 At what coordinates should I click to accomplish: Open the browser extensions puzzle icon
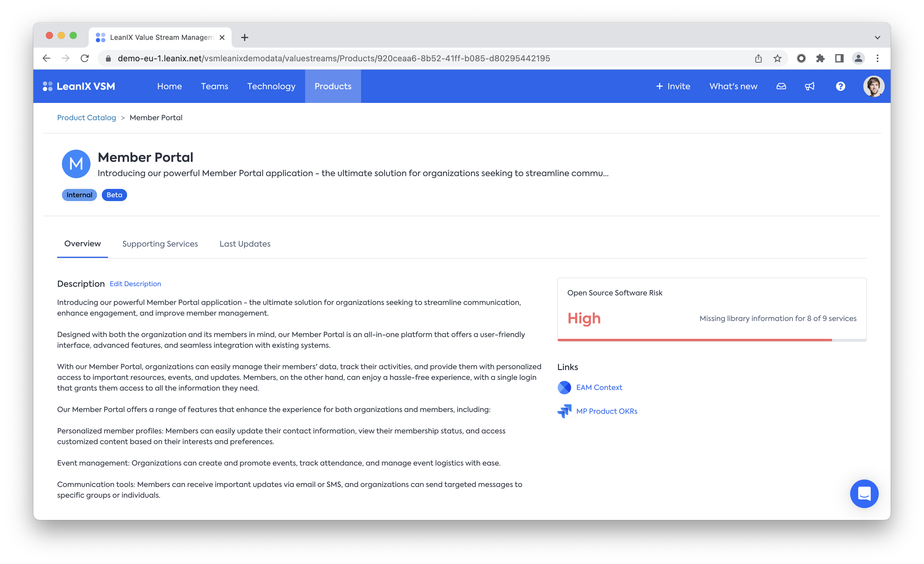(820, 59)
